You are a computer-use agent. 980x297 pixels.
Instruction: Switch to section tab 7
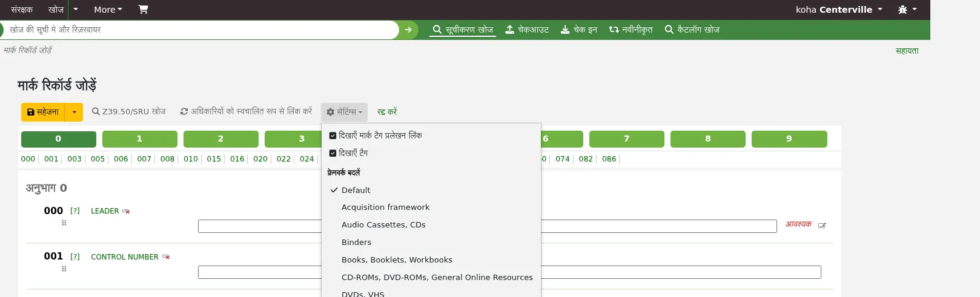click(x=627, y=139)
